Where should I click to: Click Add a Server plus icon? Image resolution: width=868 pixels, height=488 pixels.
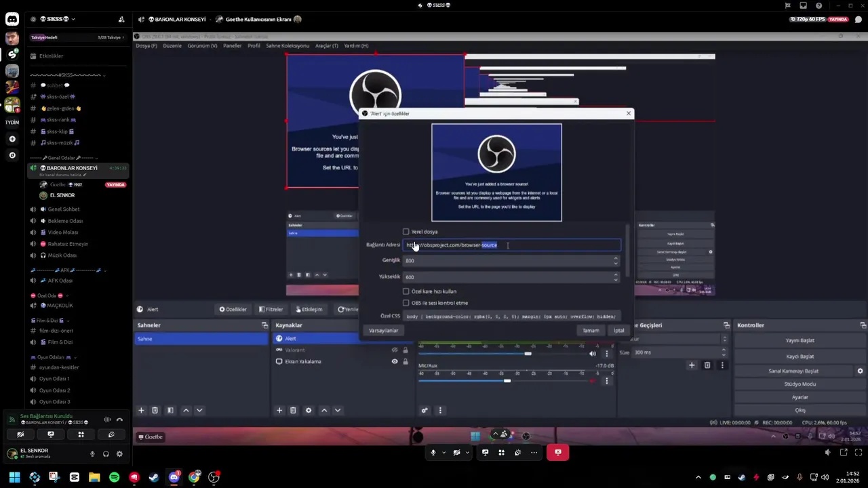[12, 139]
